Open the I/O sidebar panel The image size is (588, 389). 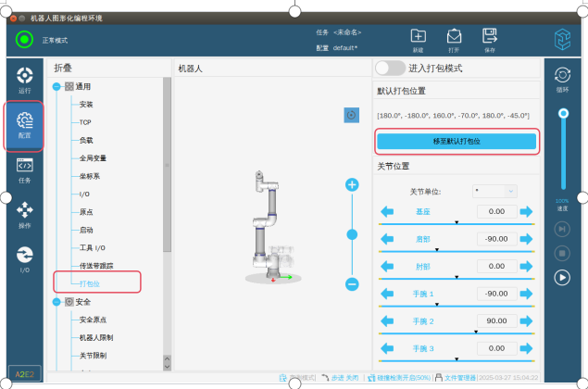[25, 258]
